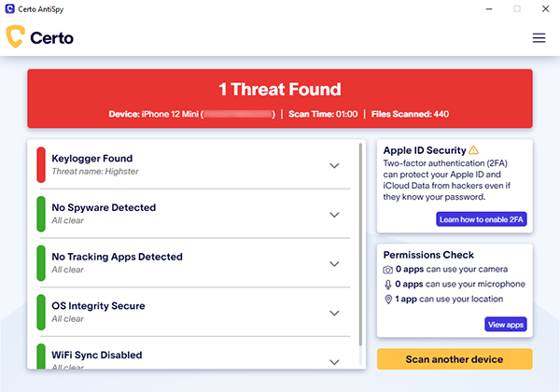
Task: Click the Certo shield logo
Action: point(15,36)
